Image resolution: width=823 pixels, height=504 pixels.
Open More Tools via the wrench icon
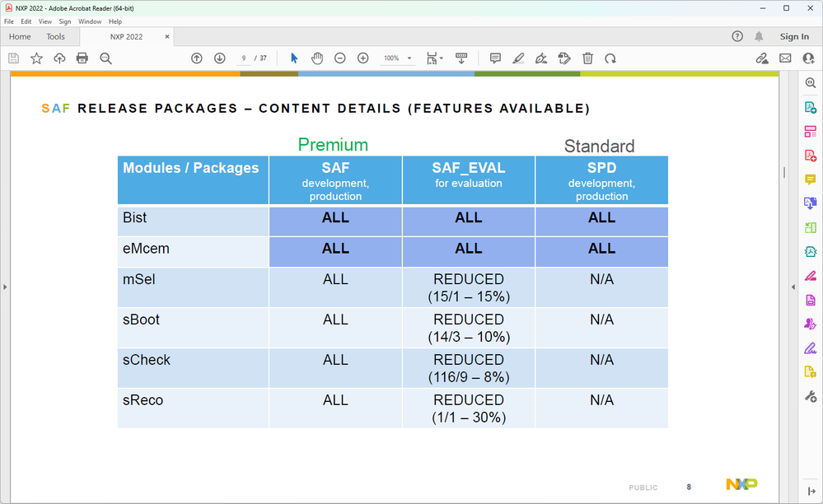click(810, 396)
